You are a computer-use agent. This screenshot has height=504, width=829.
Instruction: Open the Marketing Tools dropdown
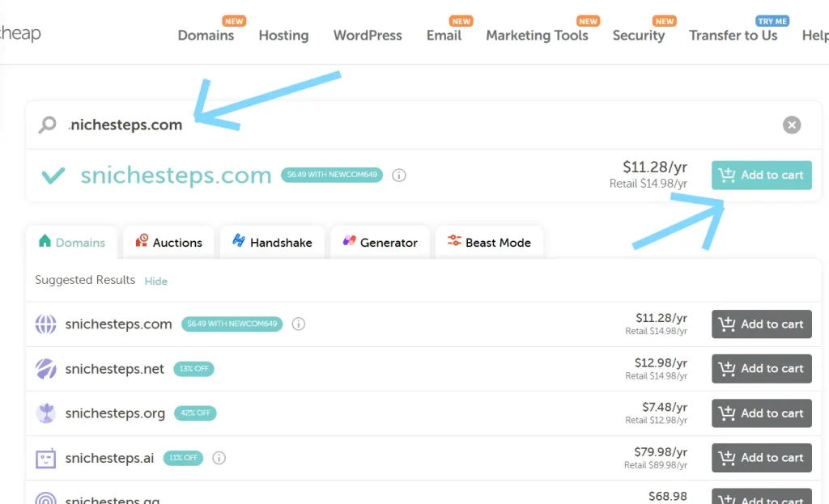[x=538, y=36]
